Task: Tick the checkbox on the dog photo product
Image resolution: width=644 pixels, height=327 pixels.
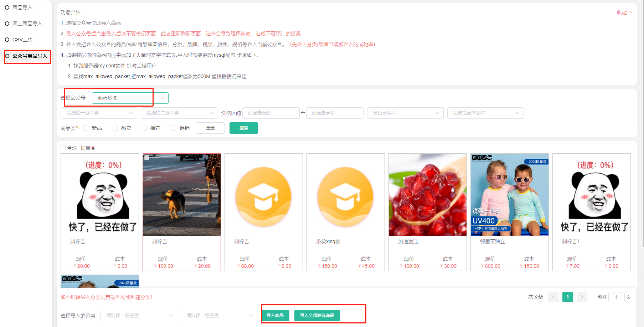Action: coord(147,158)
